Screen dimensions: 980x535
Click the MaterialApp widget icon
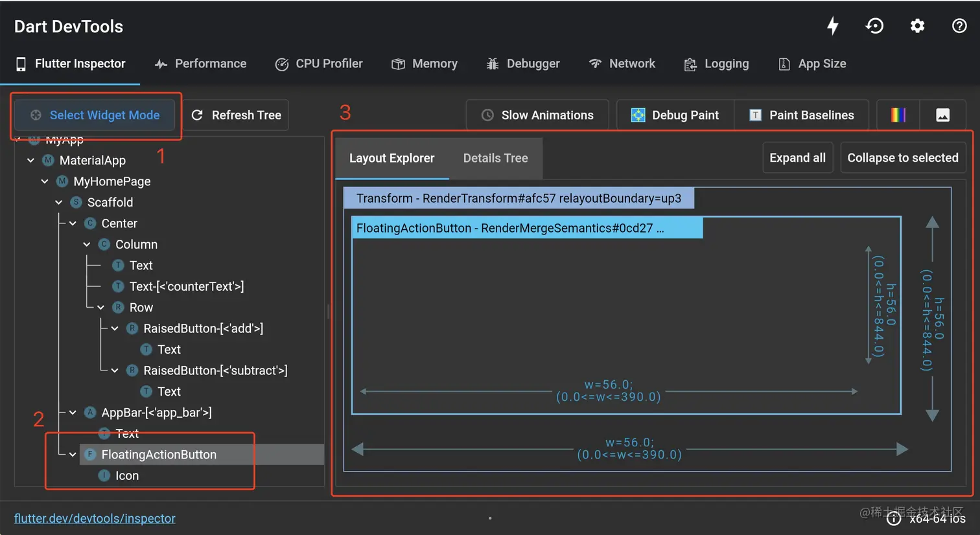pos(48,160)
